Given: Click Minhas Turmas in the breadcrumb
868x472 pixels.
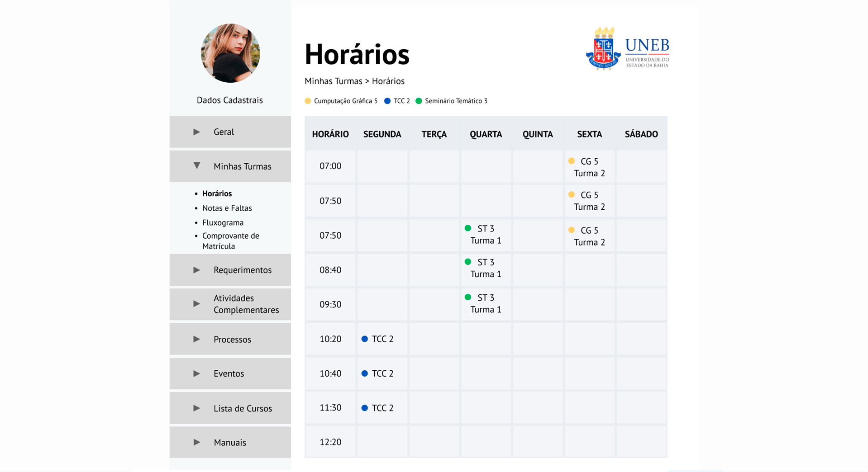Looking at the screenshot, I should 333,81.
